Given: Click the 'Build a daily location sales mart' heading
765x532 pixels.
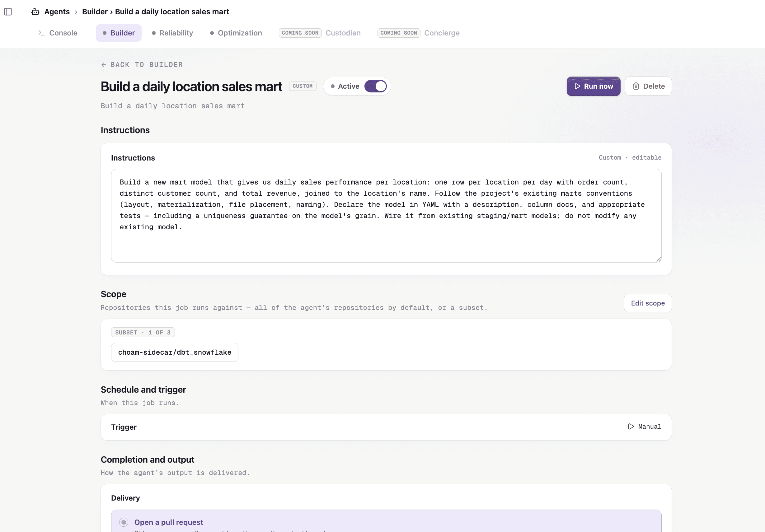Looking at the screenshot, I should pos(191,86).
